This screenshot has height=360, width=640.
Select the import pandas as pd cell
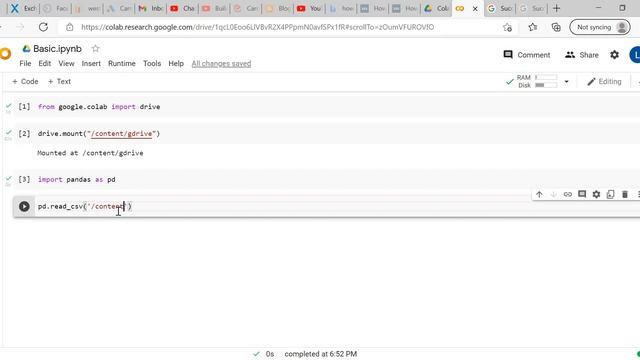click(x=327, y=180)
